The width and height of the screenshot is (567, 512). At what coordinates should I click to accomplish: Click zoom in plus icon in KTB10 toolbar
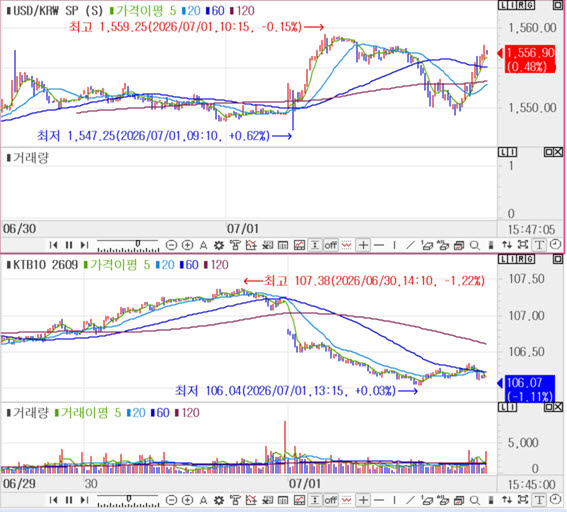click(187, 500)
